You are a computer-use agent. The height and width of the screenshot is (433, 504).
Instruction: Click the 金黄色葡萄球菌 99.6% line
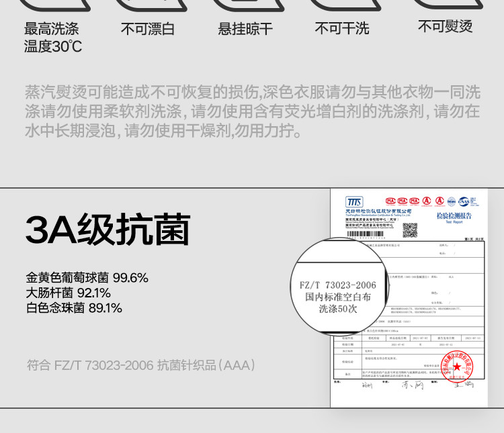87,278
